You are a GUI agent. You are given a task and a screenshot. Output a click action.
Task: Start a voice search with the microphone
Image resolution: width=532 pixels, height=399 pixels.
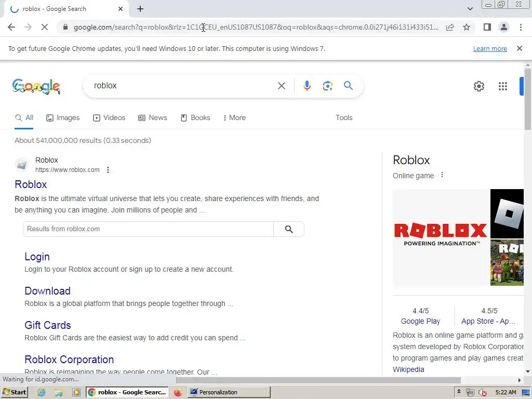click(307, 86)
